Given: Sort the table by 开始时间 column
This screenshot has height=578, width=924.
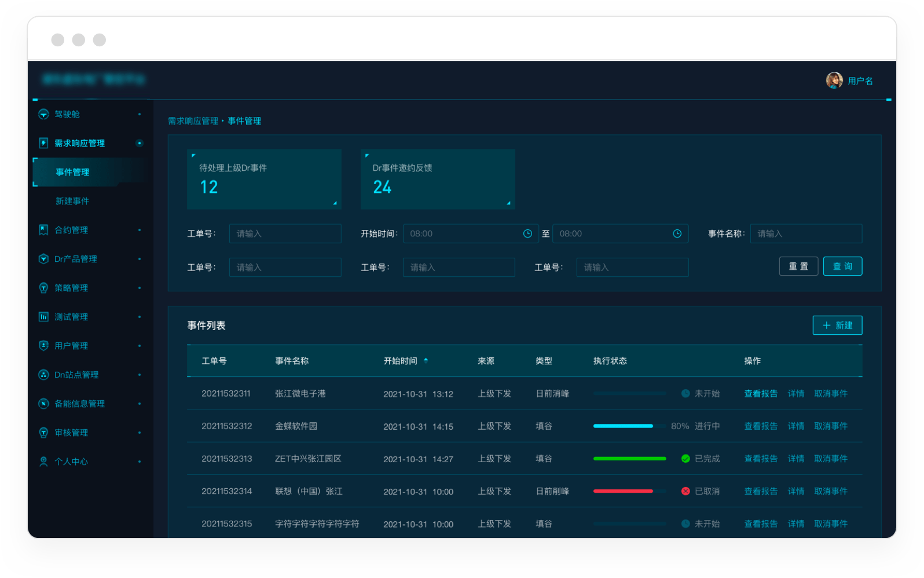Looking at the screenshot, I should [426, 361].
